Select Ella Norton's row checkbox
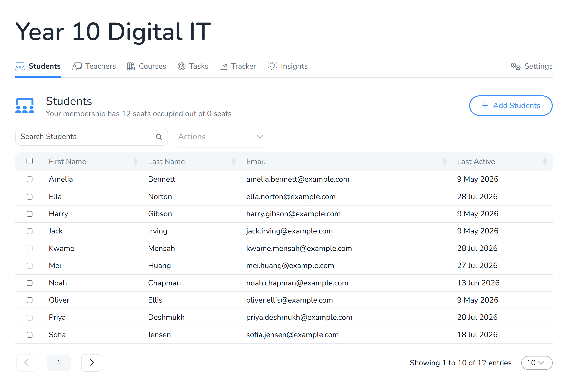Image resolution: width=568 pixels, height=392 pixels. [30, 197]
